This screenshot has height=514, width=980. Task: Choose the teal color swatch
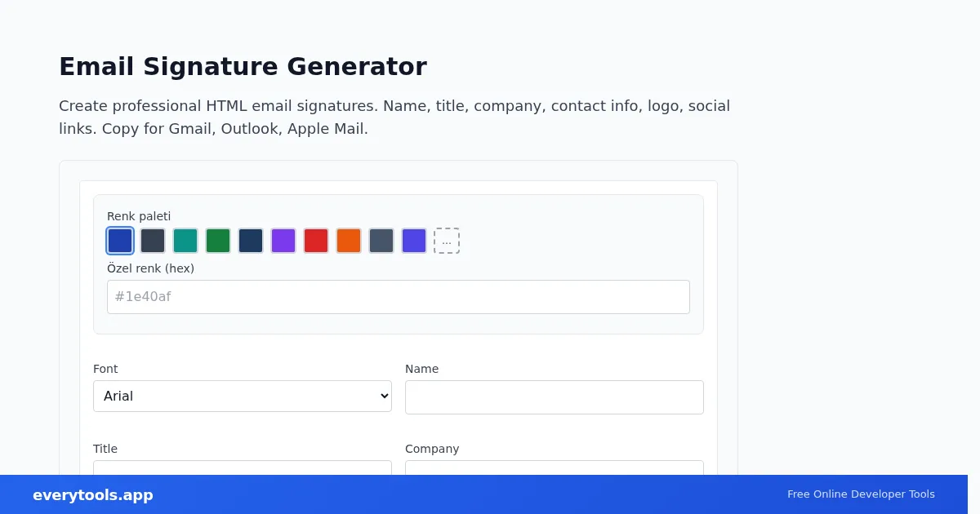[185, 241]
